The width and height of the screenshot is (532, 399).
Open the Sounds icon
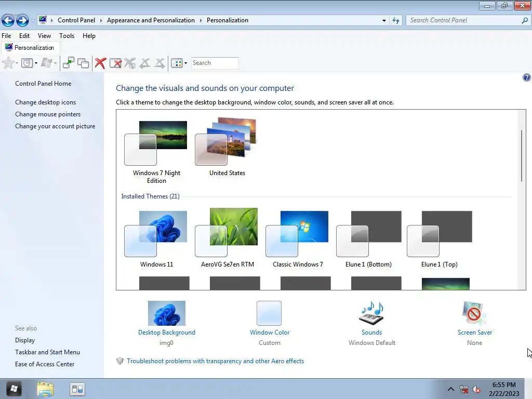pos(371,313)
